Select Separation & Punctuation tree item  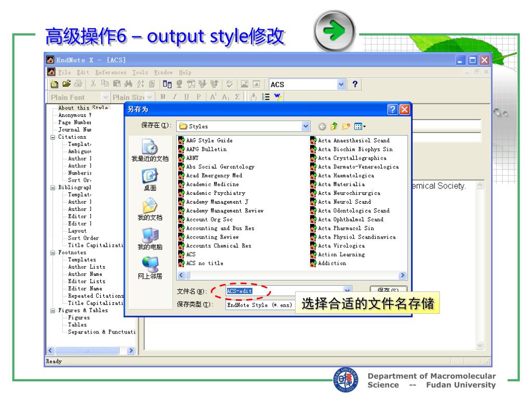(x=102, y=332)
